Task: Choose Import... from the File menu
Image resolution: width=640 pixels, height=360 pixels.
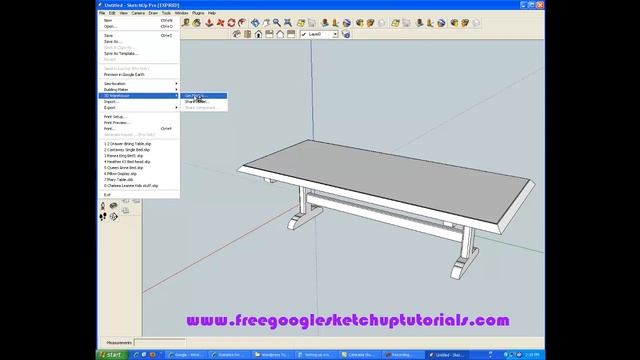Action: point(139,101)
